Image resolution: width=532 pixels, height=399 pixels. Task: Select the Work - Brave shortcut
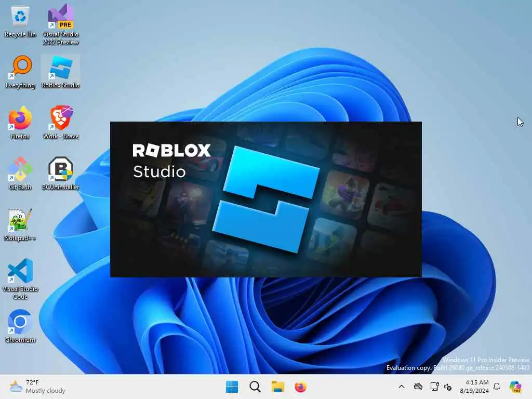click(61, 123)
